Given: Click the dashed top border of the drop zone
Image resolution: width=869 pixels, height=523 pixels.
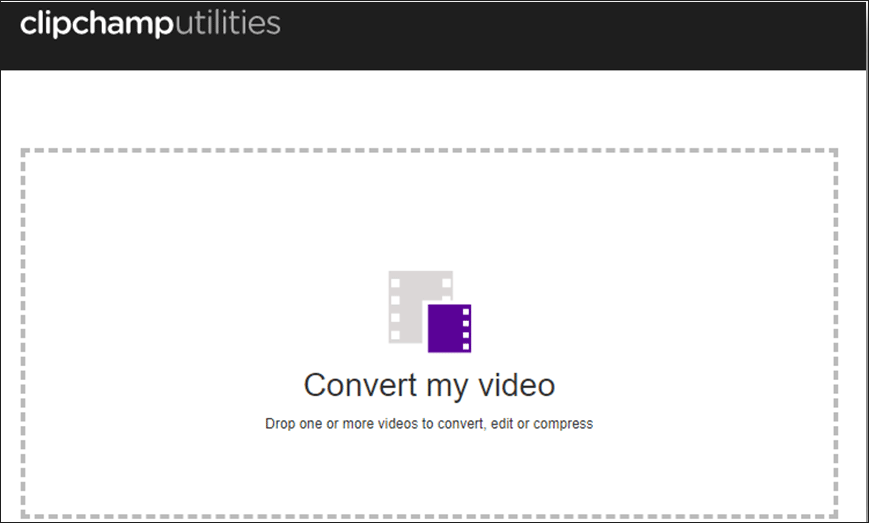Looking at the screenshot, I should coord(429,151).
